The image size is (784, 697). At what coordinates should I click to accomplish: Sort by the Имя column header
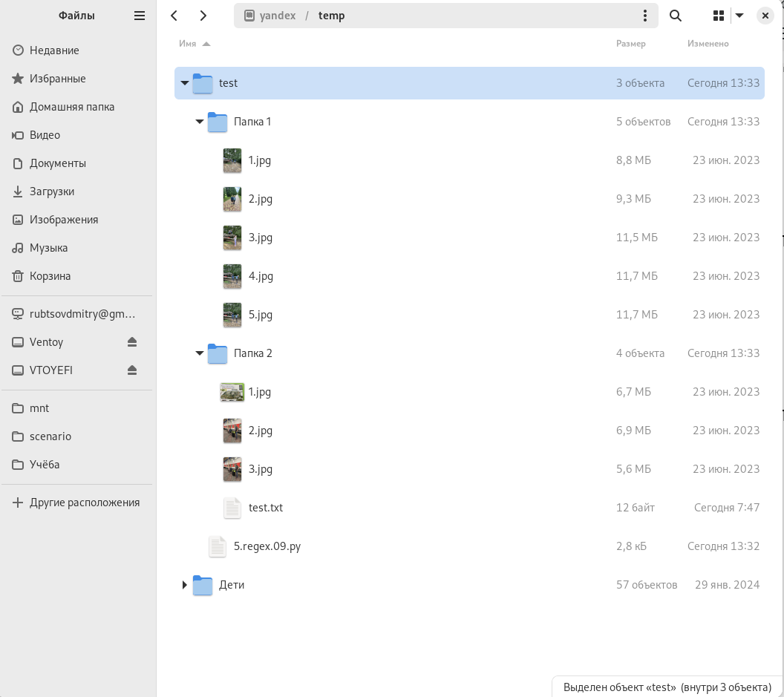pos(188,44)
